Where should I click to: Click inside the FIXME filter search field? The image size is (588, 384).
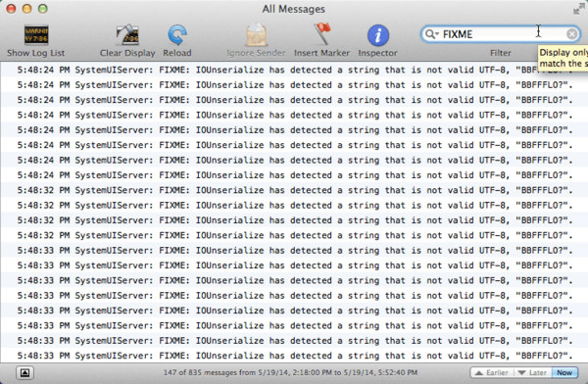point(501,34)
